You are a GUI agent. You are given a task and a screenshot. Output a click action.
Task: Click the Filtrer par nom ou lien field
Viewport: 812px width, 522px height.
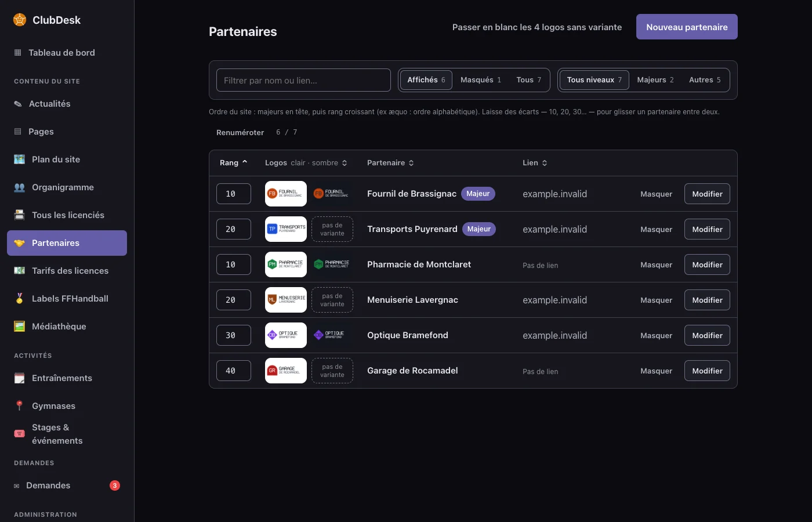tap(303, 80)
